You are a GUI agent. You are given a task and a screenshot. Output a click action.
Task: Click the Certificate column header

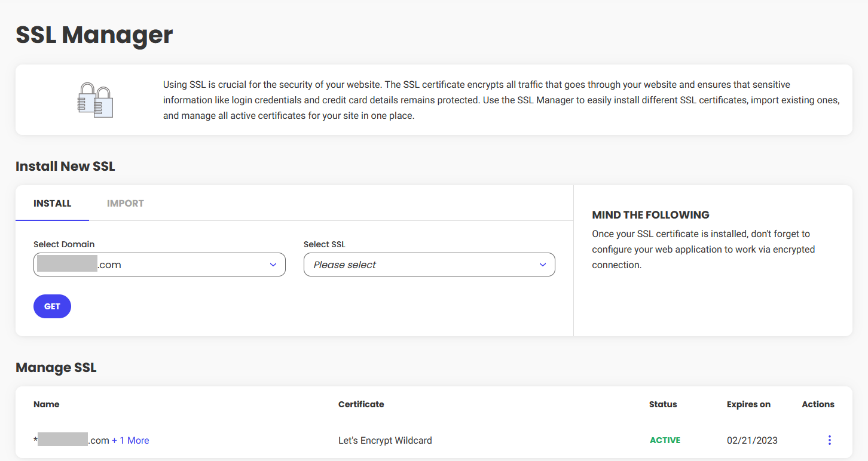click(361, 404)
